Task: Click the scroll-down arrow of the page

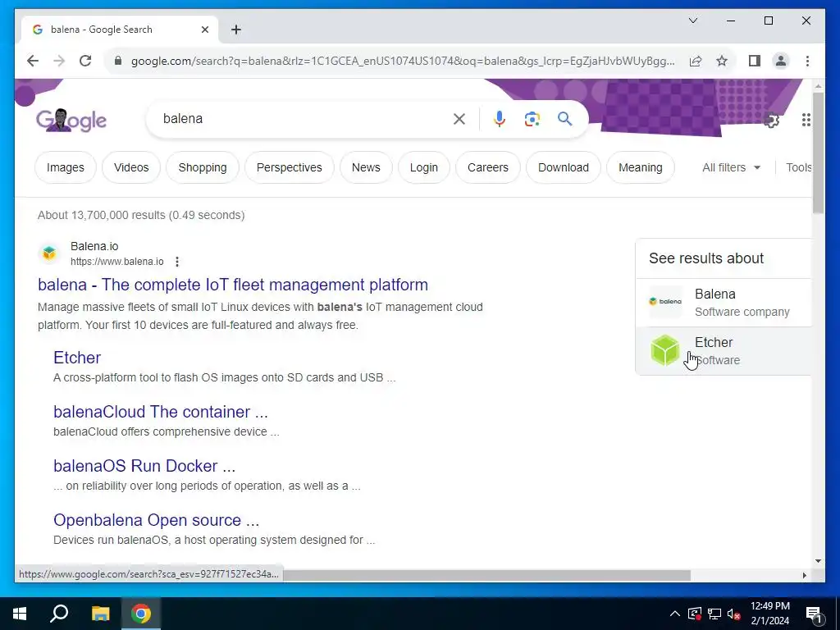Action: tap(818, 561)
